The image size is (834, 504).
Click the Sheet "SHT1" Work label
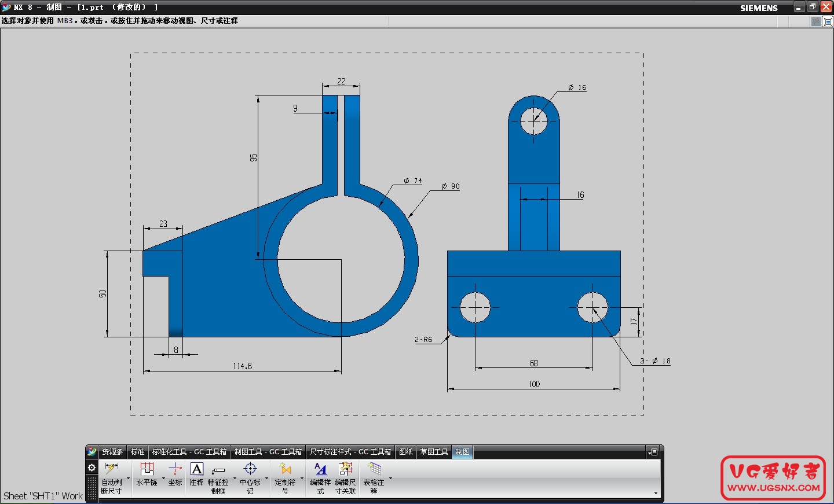[43, 496]
